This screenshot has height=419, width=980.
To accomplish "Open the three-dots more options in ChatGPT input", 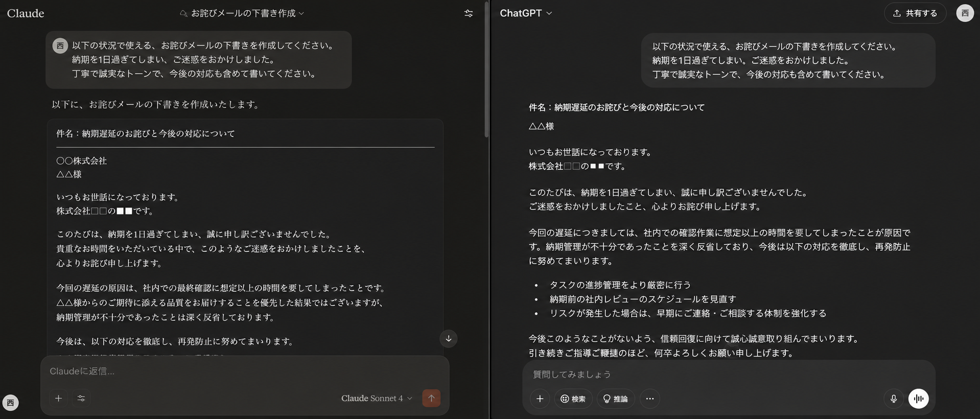I will 649,399.
